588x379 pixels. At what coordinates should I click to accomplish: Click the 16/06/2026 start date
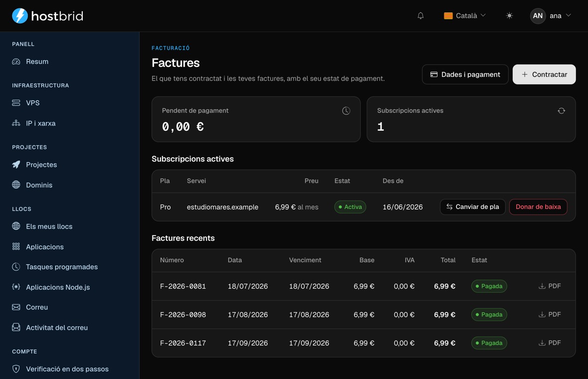[x=402, y=207]
